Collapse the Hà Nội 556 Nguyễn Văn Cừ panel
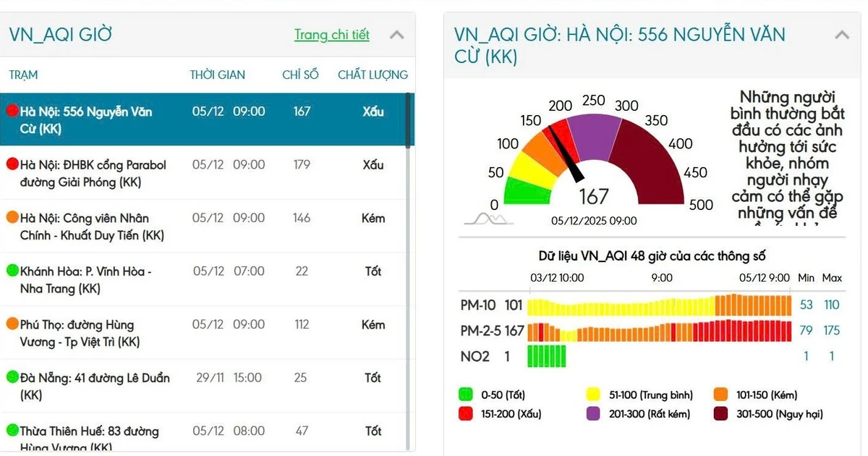 (841, 35)
